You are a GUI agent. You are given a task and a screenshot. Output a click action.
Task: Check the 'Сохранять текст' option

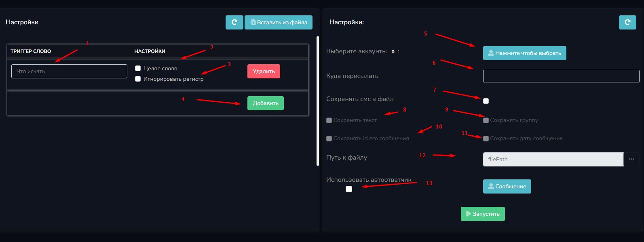[329, 120]
